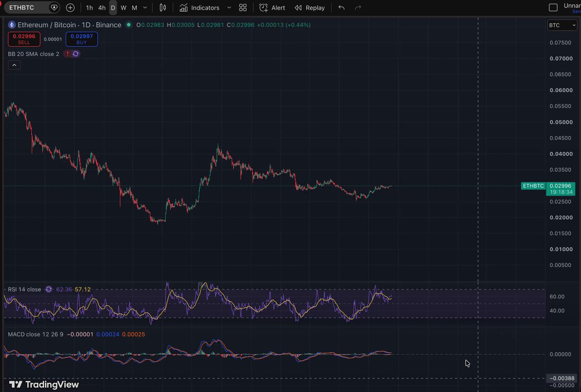This screenshot has width=581, height=392.
Task: Open the Unnamed layout name menu
Action: point(572,8)
